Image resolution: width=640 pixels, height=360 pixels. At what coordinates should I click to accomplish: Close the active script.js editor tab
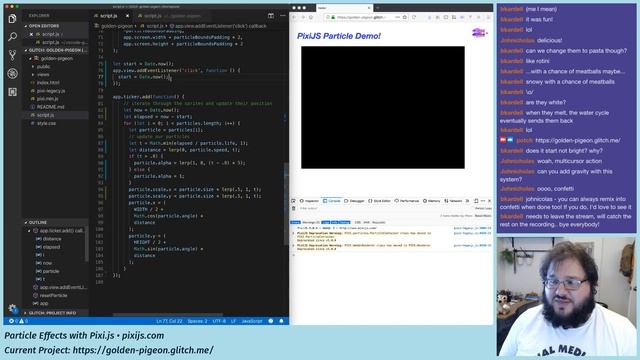(127, 16)
